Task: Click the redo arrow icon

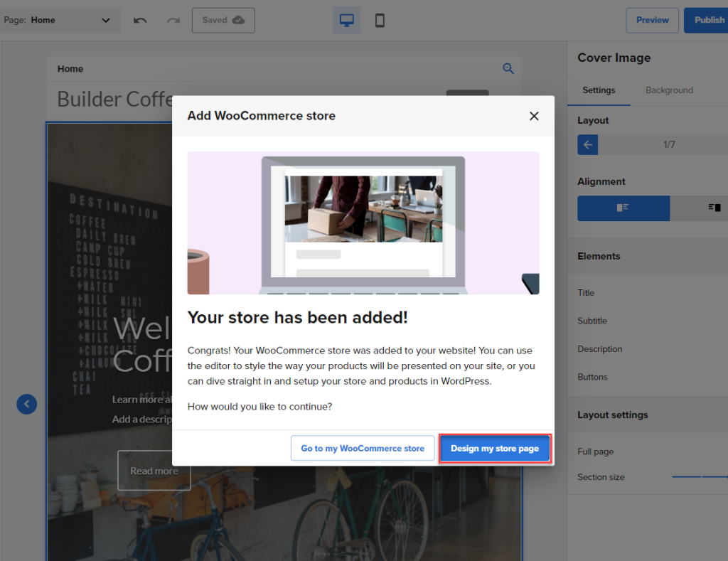Action: tap(173, 20)
